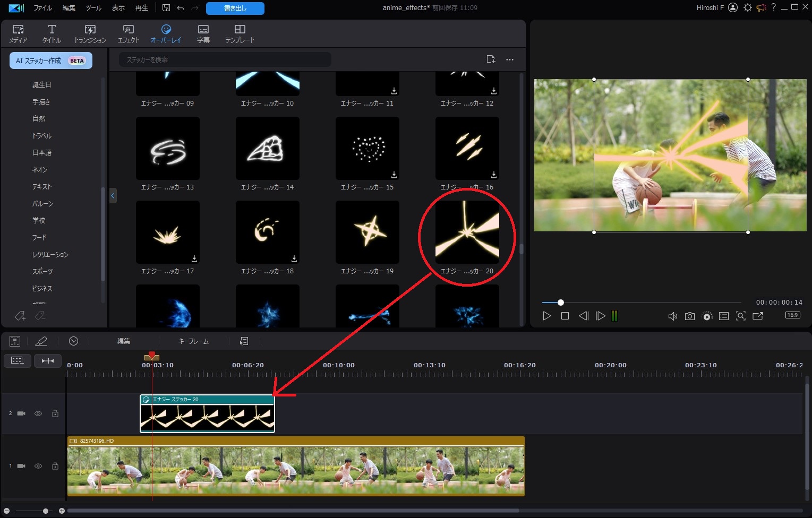
Task: Toggle the lock on track 1
Action: [x=55, y=466]
